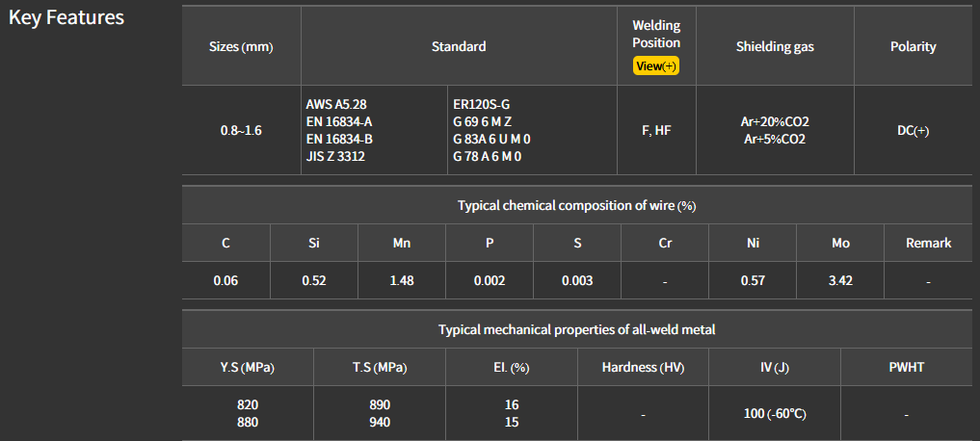This screenshot has height=441, width=980.
Task: Click the F, HF welding position value
Action: 656,130
